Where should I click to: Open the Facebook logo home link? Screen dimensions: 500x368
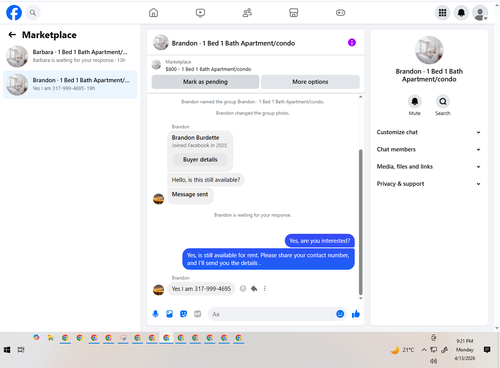(14, 13)
